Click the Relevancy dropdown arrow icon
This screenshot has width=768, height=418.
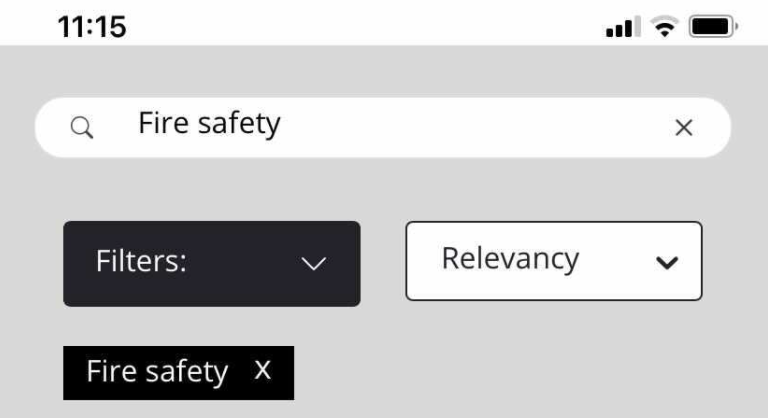click(666, 262)
